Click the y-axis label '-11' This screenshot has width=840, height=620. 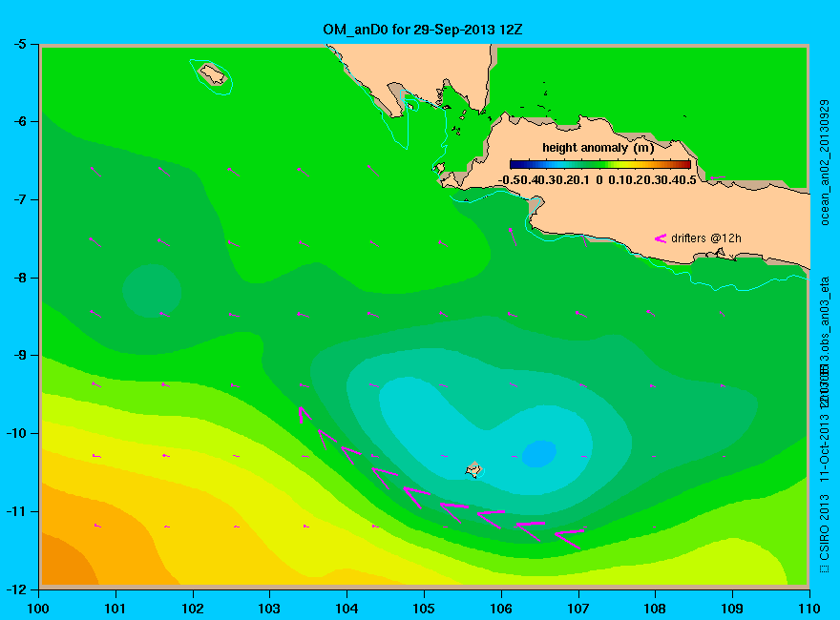(x=16, y=511)
